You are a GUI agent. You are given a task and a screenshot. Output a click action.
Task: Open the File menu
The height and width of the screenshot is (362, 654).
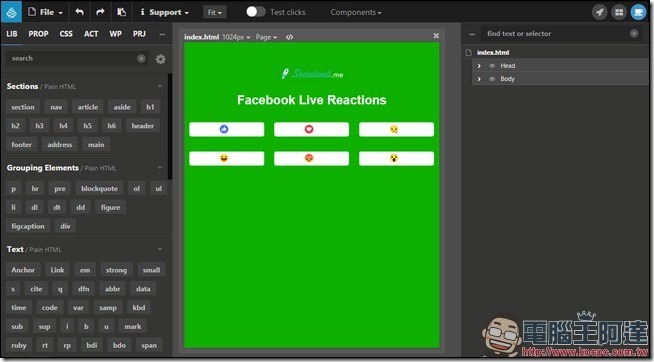(x=45, y=12)
